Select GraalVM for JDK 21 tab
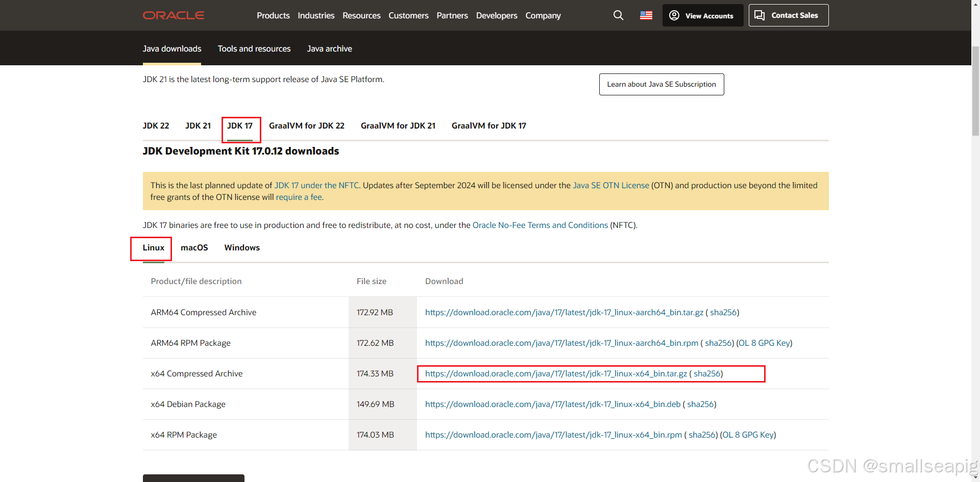Viewport: 980px width, 482px height. pos(398,125)
